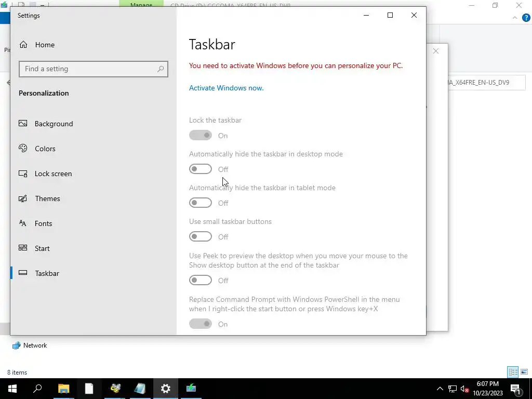Switch to large icons view in File Explorer

click(524, 372)
